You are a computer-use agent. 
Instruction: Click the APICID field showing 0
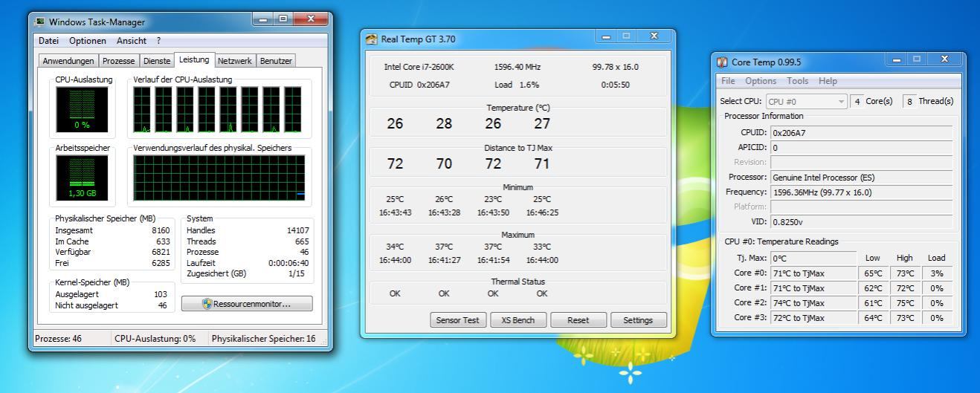(x=861, y=148)
